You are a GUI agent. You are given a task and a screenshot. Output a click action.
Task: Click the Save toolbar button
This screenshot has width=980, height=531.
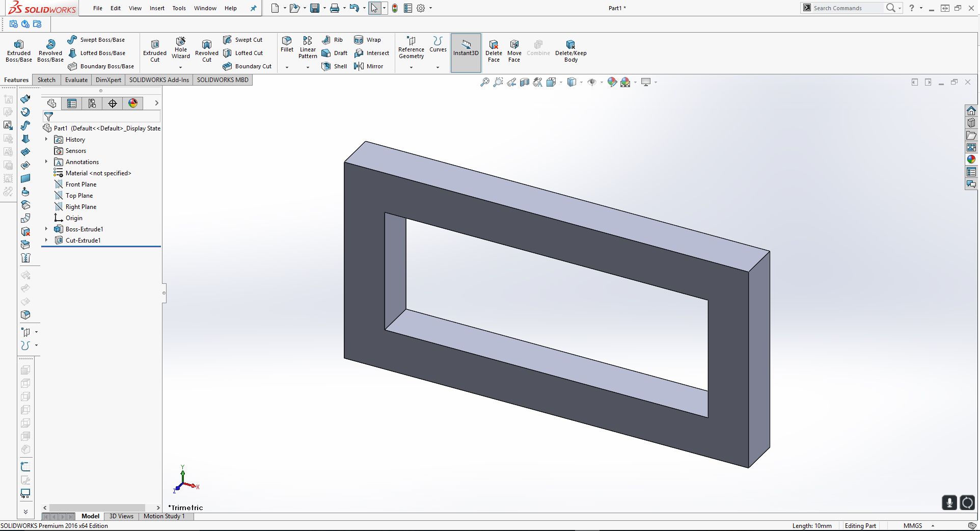click(x=315, y=8)
